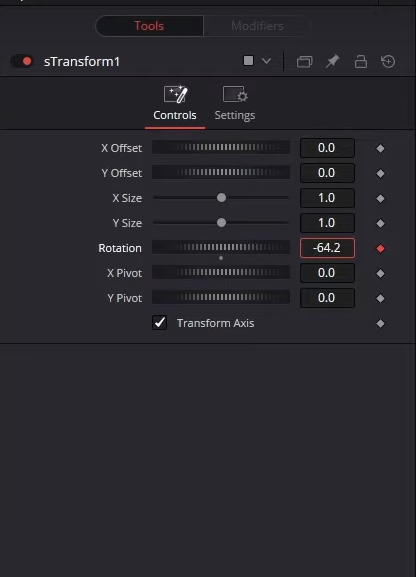Screen dimensions: 416x577
Task: Click the red Rotation keyframe diamond
Action: (380, 248)
